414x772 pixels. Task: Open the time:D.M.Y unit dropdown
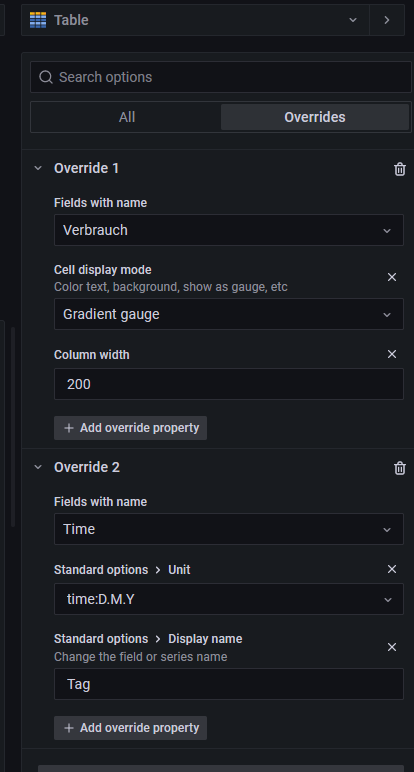pyautogui.click(x=229, y=599)
